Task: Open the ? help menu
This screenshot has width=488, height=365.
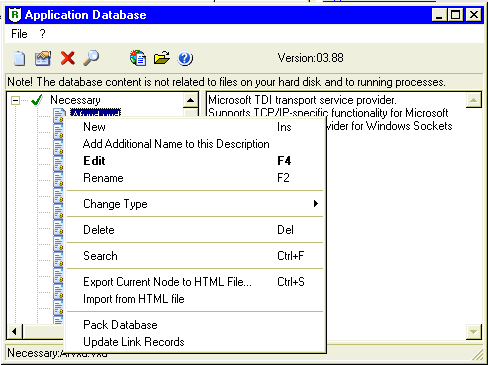Action: tap(42, 34)
